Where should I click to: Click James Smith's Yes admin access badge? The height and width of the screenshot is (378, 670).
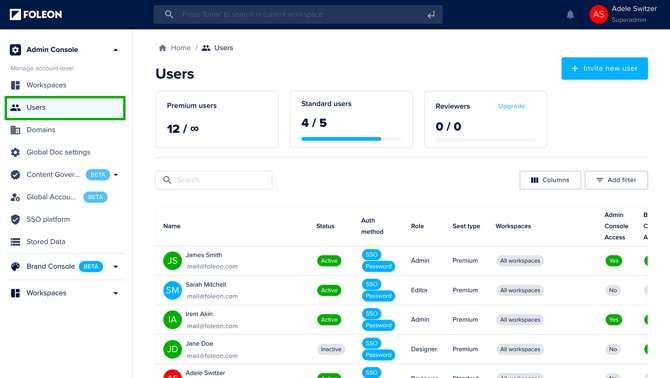[x=614, y=261]
